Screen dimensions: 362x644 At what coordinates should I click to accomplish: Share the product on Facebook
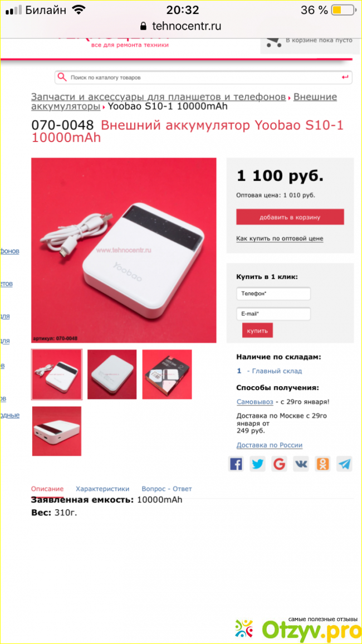click(236, 464)
